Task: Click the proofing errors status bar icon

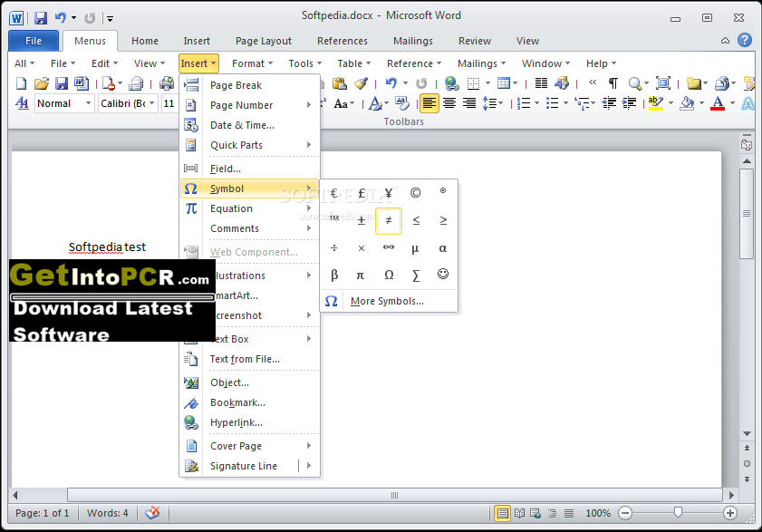Action: [152, 513]
